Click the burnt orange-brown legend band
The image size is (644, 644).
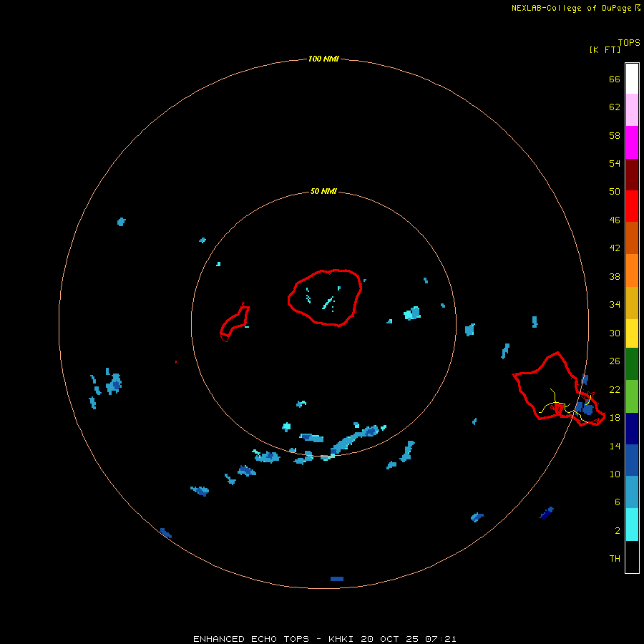pyautogui.click(x=632, y=238)
